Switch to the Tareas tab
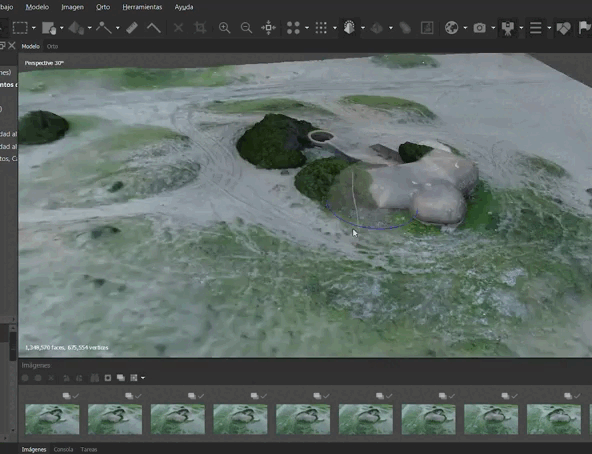Screen dimensions: 592x454 [89, 449]
